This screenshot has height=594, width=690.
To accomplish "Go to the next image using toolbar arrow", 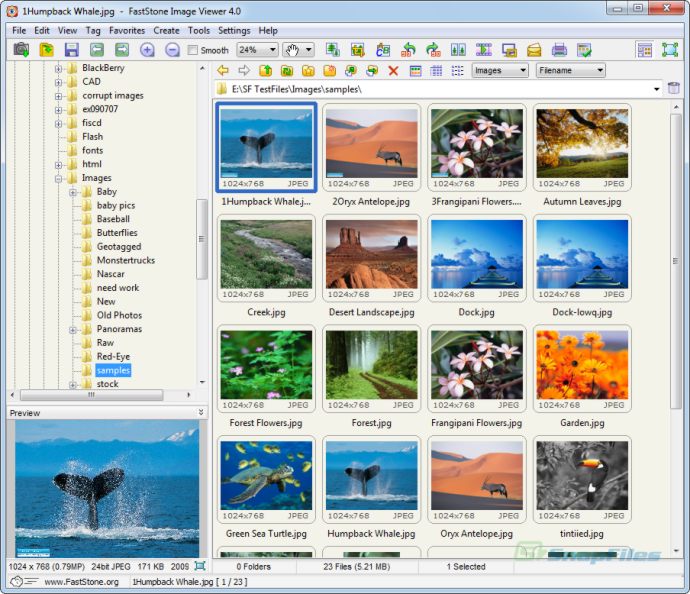I will pos(122,50).
